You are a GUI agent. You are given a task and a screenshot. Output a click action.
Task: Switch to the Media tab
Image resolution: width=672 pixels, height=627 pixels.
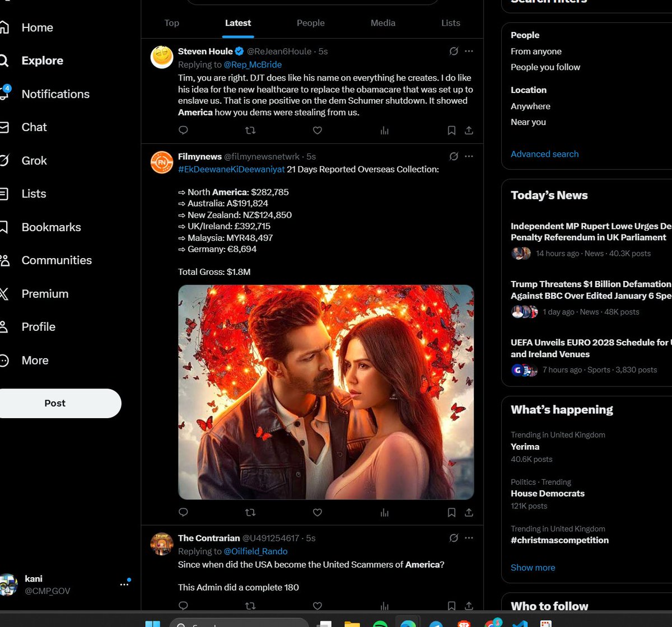(383, 23)
